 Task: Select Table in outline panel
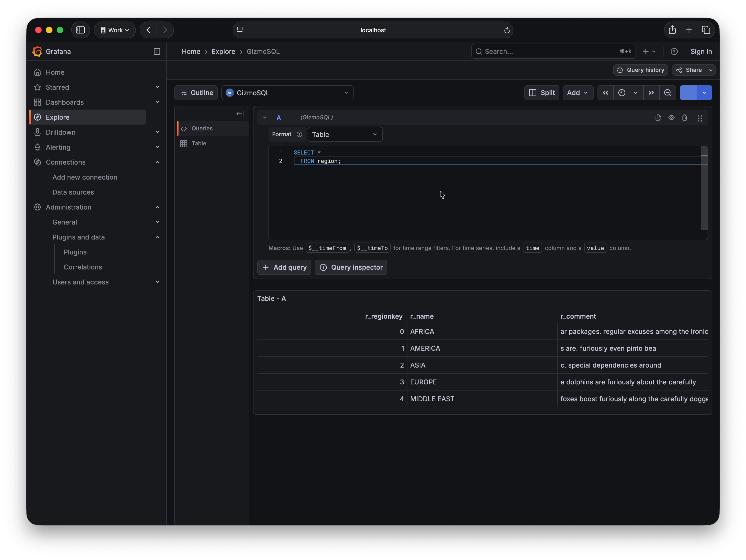point(213,144)
